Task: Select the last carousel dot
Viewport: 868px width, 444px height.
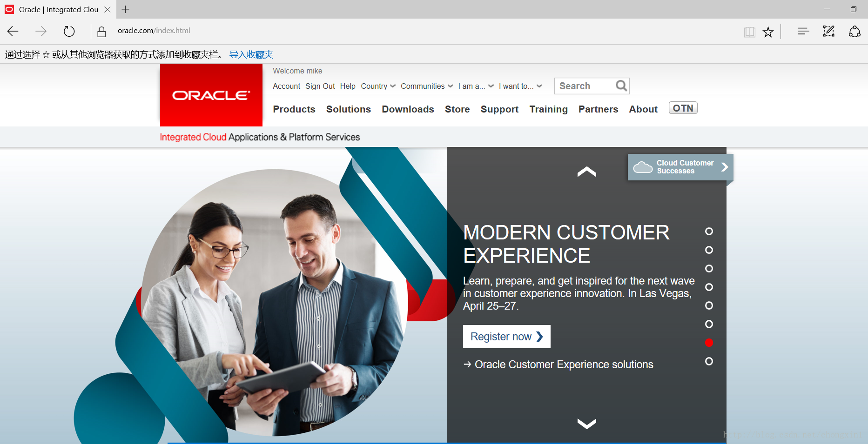Action: [709, 361]
